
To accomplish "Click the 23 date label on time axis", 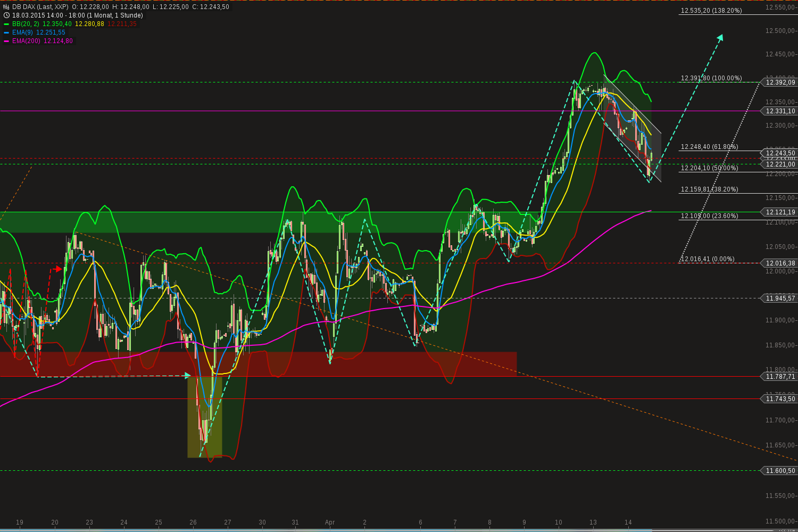I will coord(89,522).
